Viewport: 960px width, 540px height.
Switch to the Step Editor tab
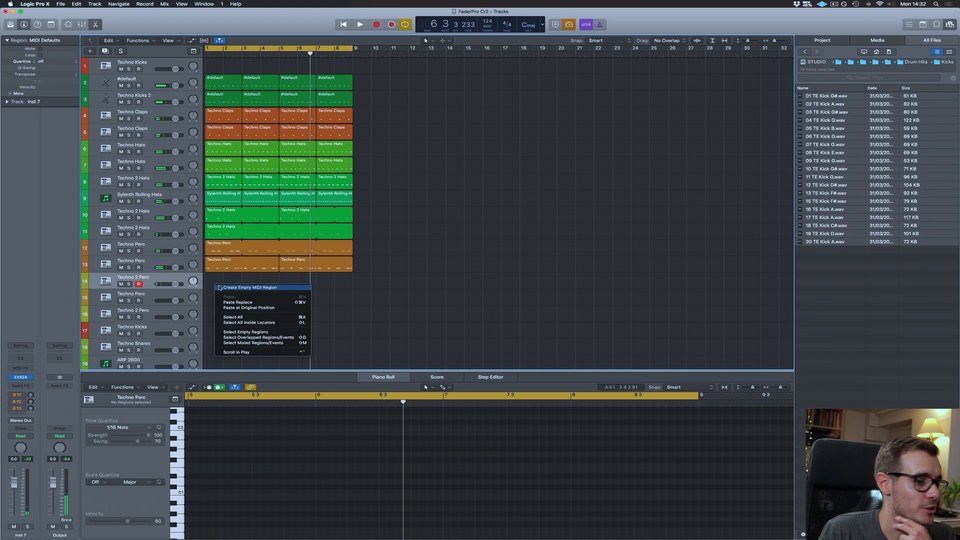pyautogui.click(x=490, y=377)
